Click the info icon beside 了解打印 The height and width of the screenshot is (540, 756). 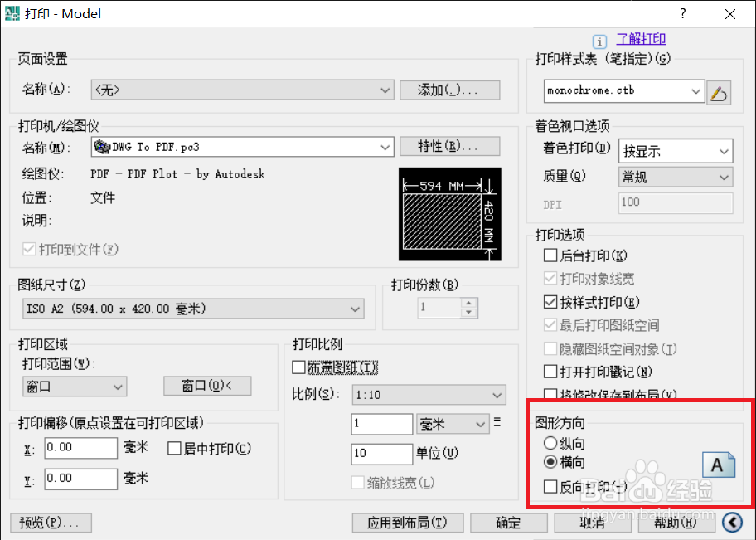coord(599,41)
